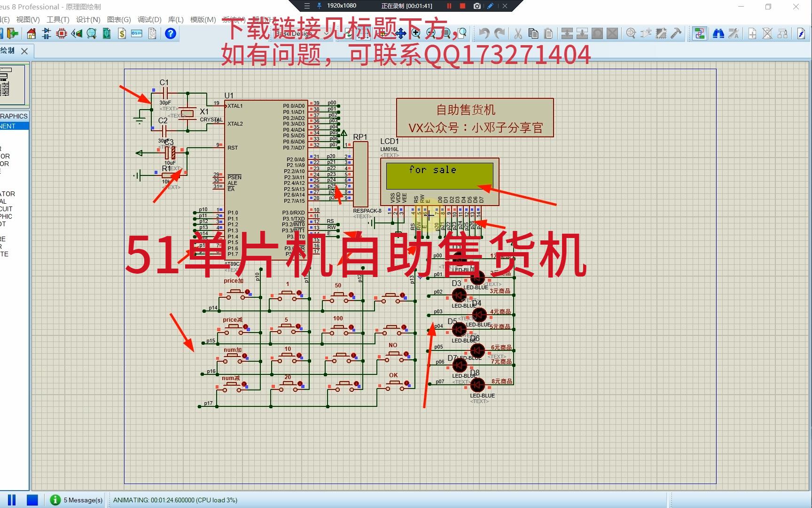Click the Block Move icon

[x=582, y=33]
